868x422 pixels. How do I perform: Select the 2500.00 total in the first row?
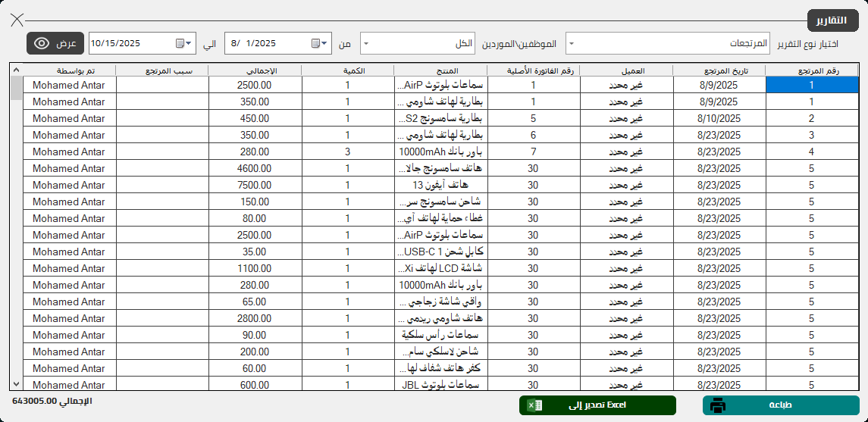(255, 85)
